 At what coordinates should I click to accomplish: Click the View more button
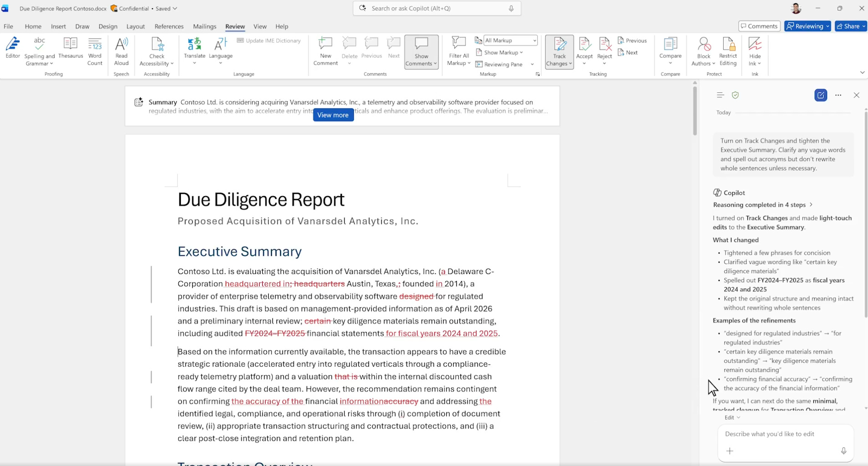click(x=333, y=115)
